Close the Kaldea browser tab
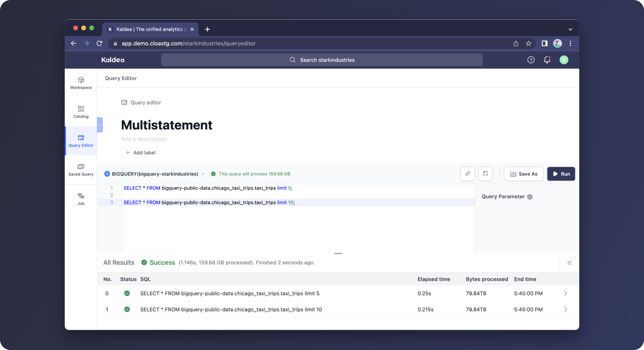The height and width of the screenshot is (350, 644). [x=192, y=29]
